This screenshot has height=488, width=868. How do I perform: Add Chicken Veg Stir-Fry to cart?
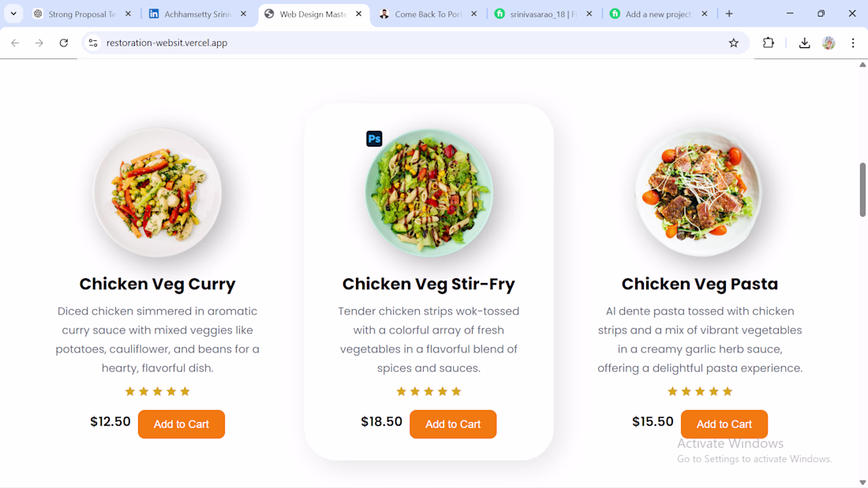pyautogui.click(x=453, y=424)
